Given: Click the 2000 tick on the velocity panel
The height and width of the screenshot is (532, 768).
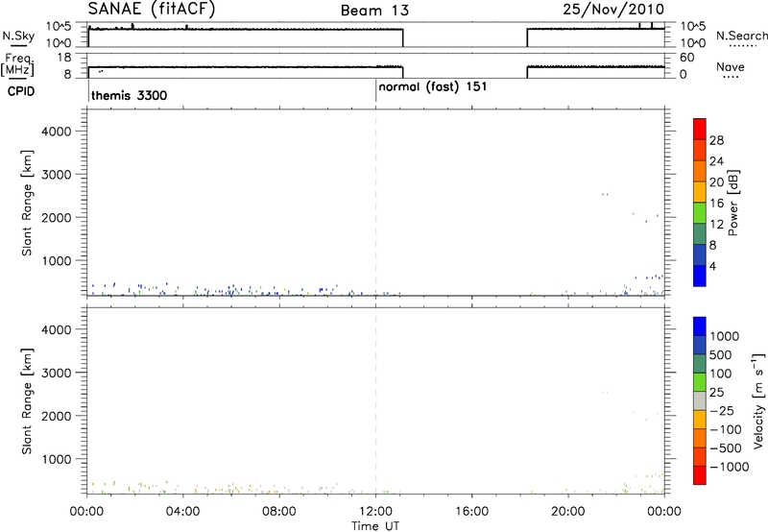Looking at the screenshot, I should (56, 416).
